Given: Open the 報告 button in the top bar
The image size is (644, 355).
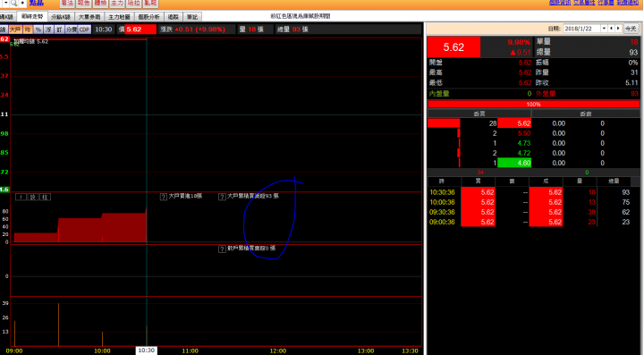Looking at the screenshot, I should 84,4.
